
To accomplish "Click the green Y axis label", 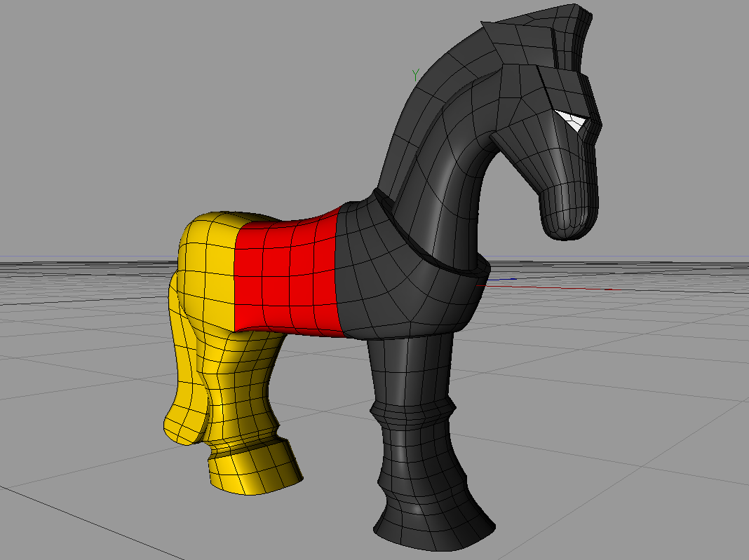I will point(415,75).
